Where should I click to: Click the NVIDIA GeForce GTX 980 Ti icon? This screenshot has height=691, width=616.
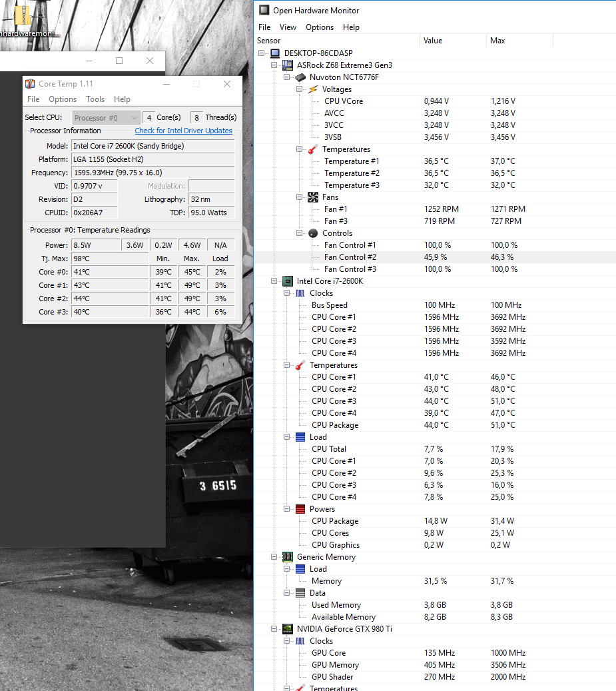click(288, 629)
